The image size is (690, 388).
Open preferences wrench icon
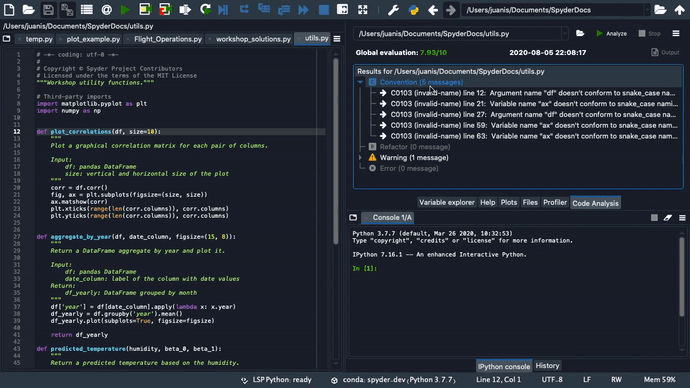[393, 9]
